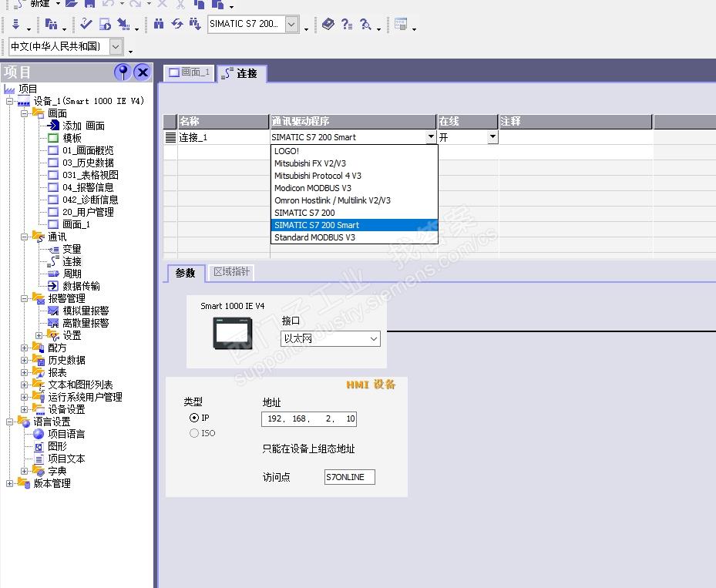The width and height of the screenshot is (716, 588).
Task: Choose 'SIMATIC S7 200' driver option
Action: pos(354,213)
